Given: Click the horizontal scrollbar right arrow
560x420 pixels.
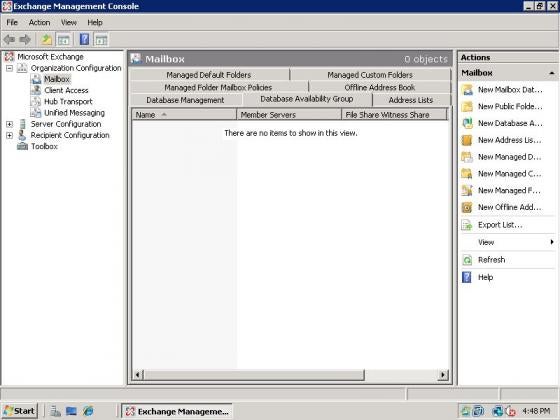Looking at the screenshot, I should [443, 375].
